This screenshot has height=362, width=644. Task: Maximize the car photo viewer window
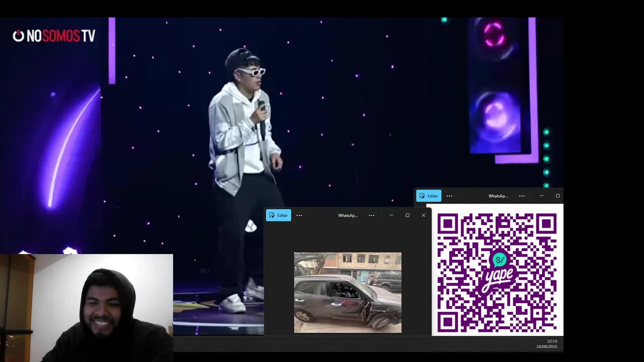coord(408,215)
